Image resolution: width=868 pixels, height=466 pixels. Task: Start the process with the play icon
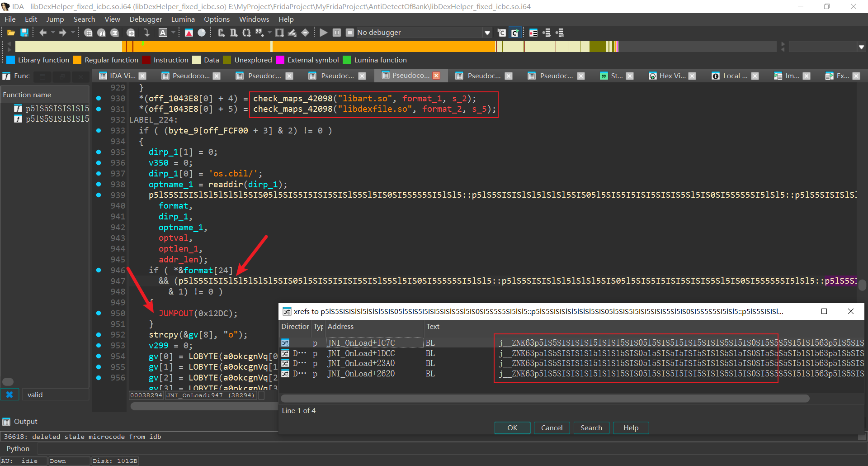323,33
